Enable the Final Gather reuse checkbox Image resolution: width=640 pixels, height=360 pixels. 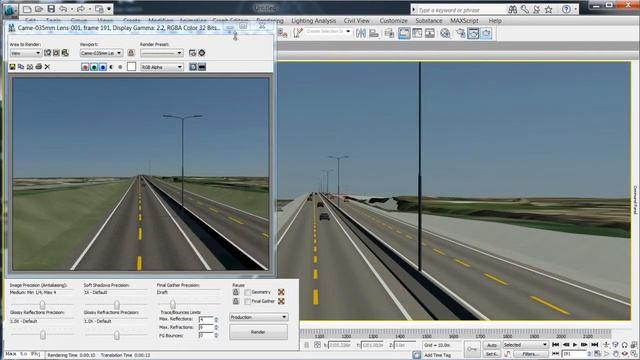click(247, 301)
